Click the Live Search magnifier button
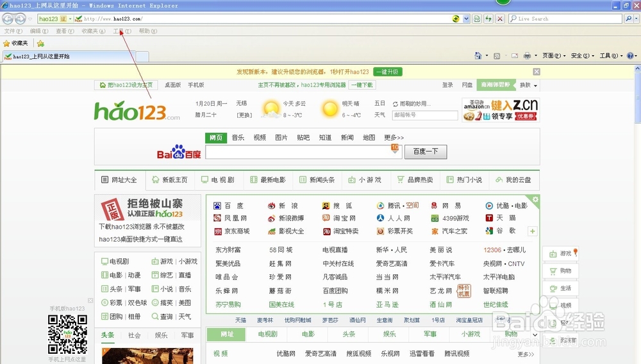641x364 pixels. coord(628,19)
